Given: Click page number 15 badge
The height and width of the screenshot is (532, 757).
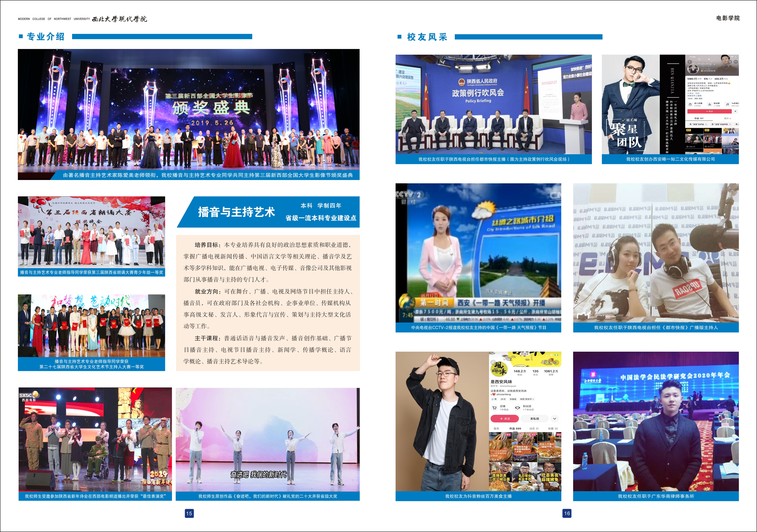Looking at the screenshot, I should [x=189, y=513].
